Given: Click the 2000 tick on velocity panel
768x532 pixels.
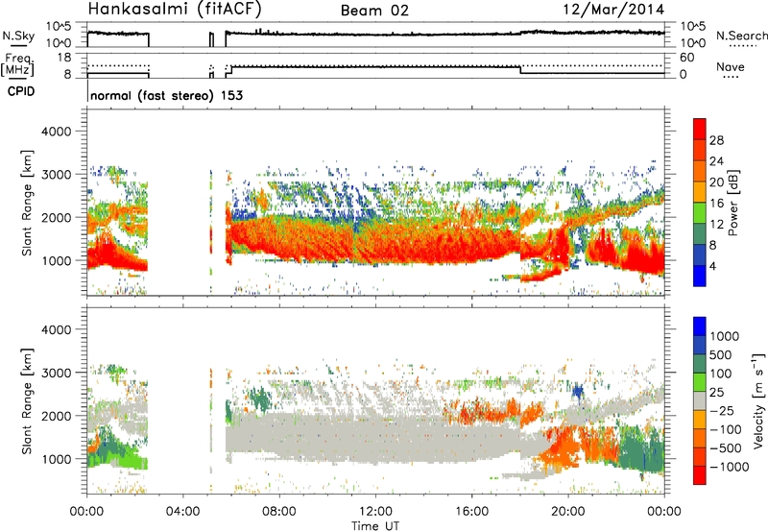Looking at the screenshot, I should (x=56, y=416).
